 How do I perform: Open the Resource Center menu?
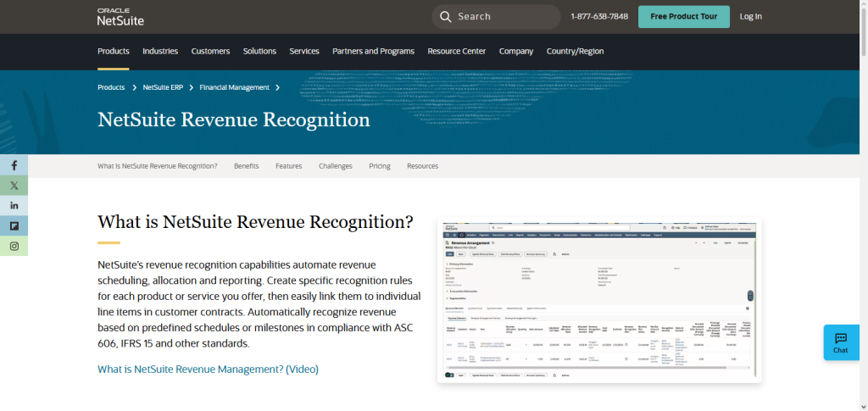tap(457, 51)
